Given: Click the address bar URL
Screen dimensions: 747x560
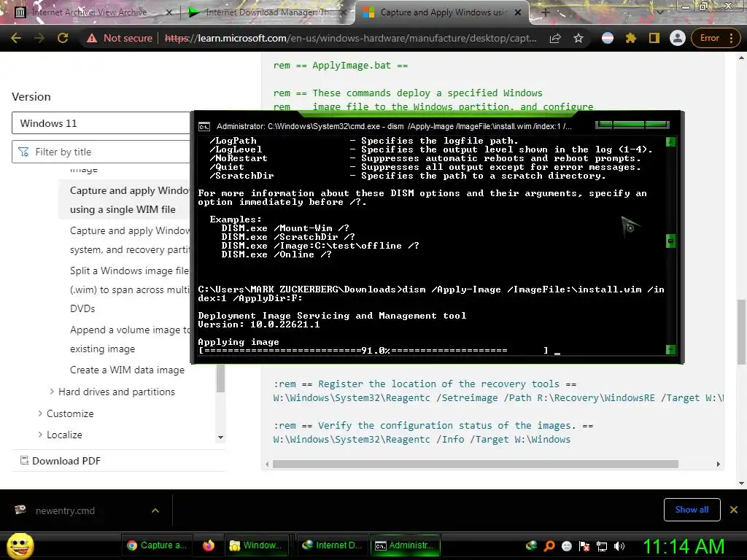Looking at the screenshot, I should click(350, 38).
